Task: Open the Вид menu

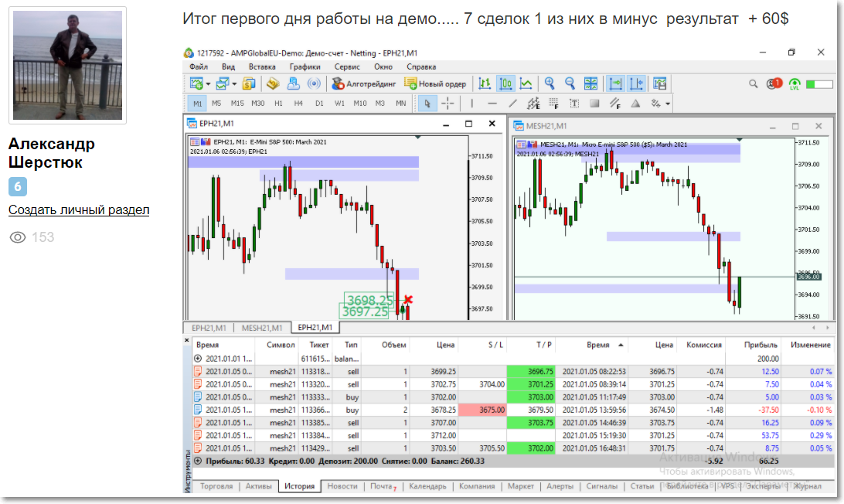Action: [x=228, y=66]
